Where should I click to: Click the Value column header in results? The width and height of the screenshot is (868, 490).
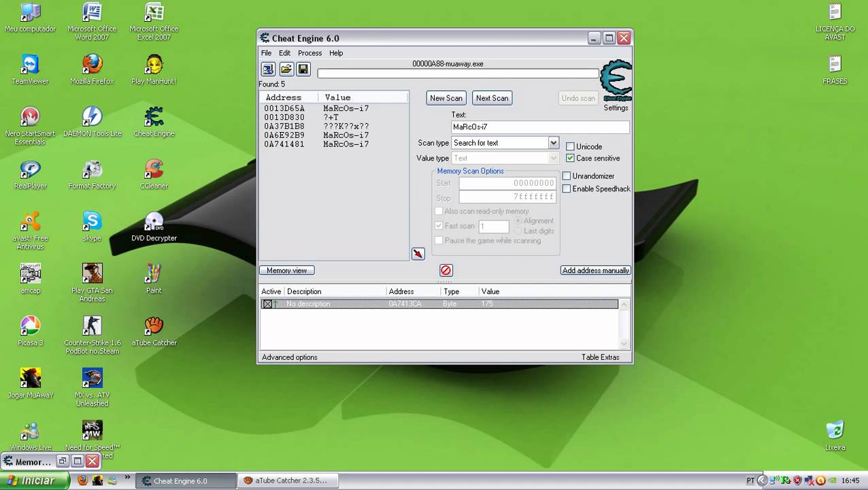tap(363, 97)
